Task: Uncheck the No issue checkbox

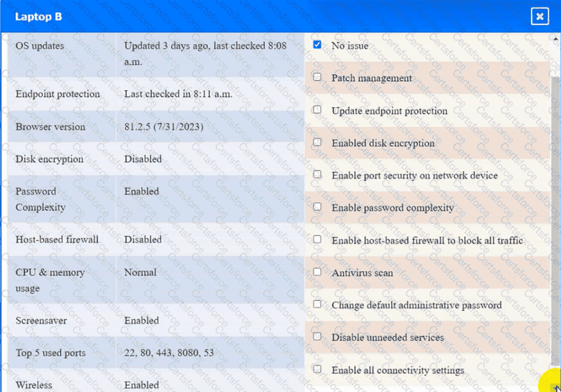Action: click(317, 45)
